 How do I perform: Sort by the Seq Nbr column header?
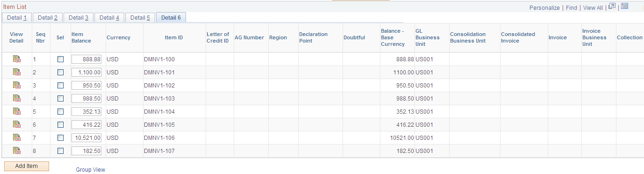click(41, 37)
